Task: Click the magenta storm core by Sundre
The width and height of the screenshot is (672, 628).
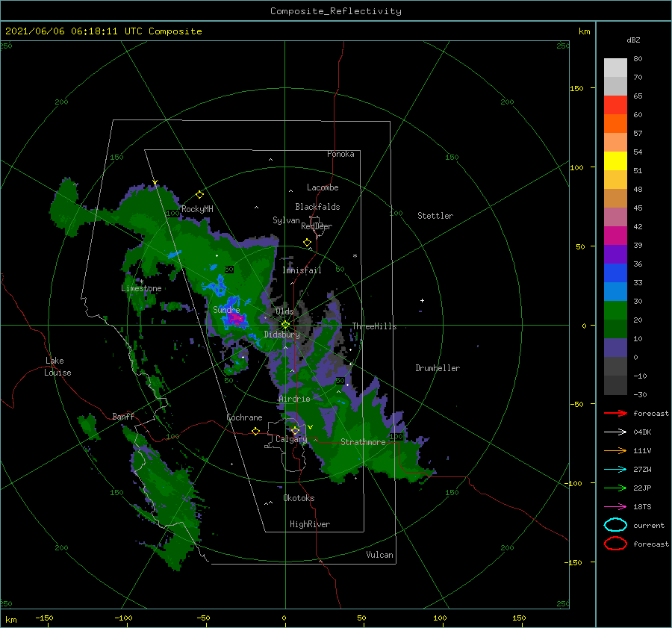Action: coord(236,319)
